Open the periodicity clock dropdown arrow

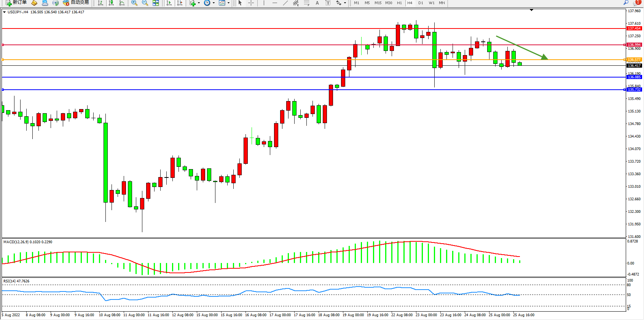click(214, 3)
